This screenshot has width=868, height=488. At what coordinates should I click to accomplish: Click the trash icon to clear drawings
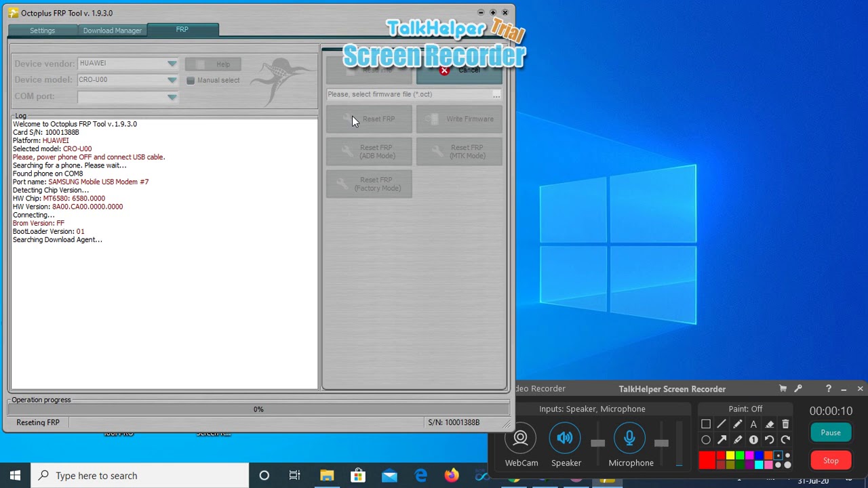tap(785, 424)
